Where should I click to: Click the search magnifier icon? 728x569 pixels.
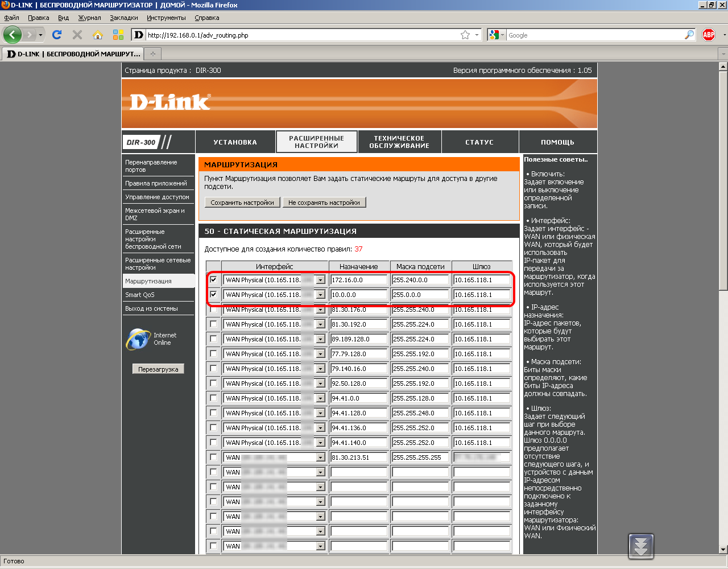click(x=689, y=35)
